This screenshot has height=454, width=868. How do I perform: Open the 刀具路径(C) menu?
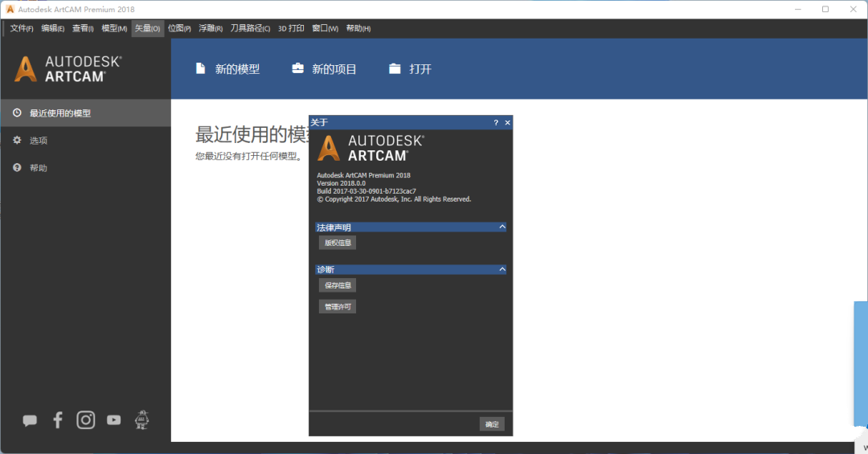click(x=250, y=28)
